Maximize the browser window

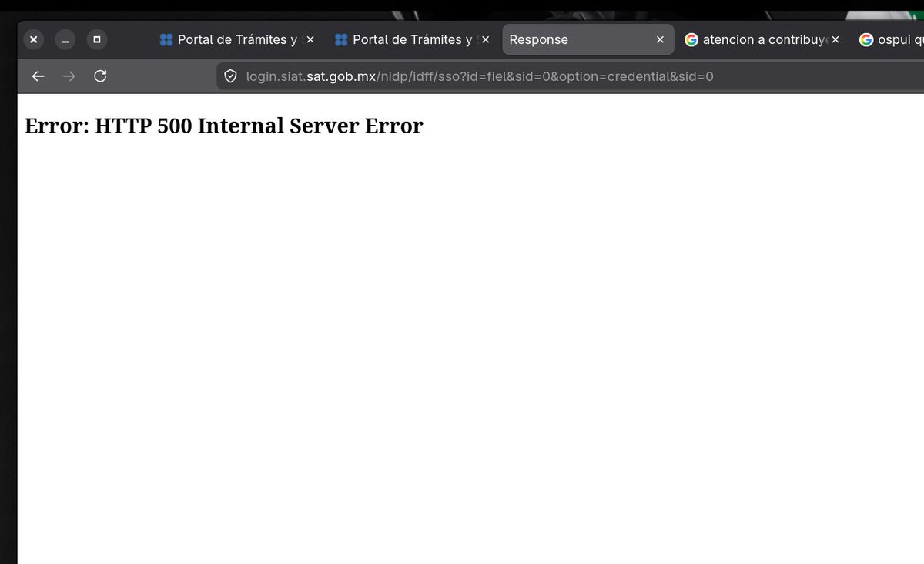(97, 39)
